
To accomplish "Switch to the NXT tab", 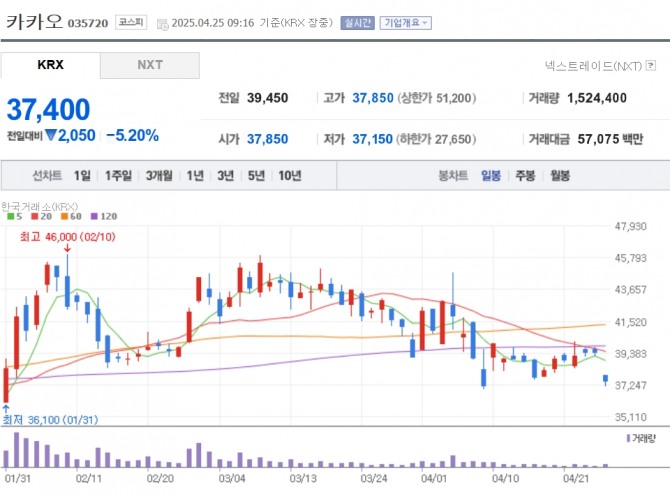I will click(150, 65).
